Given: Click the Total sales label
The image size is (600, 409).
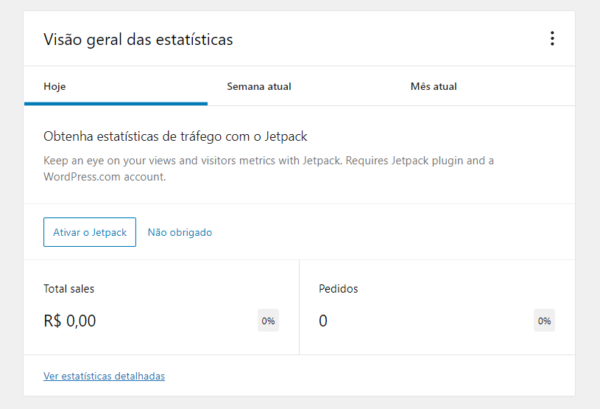Looking at the screenshot, I should click(x=69, y=289).
